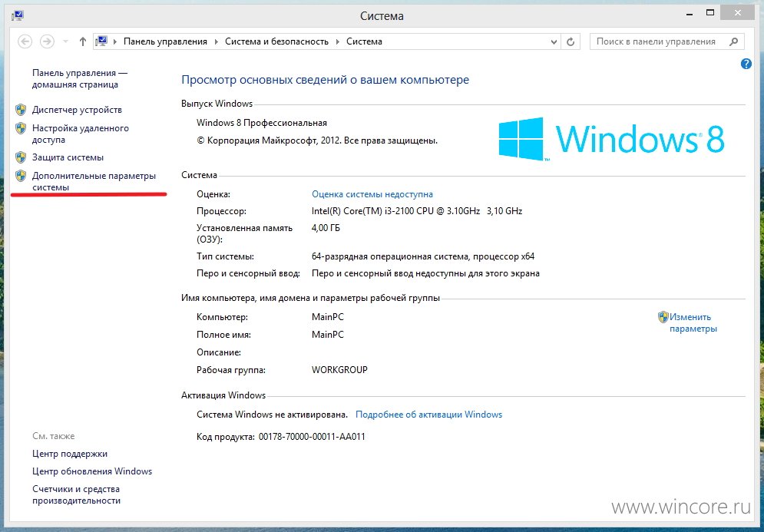Click Windows 8 Профессиональная edition text
764x532 pixels.
[x=262, y=123]
